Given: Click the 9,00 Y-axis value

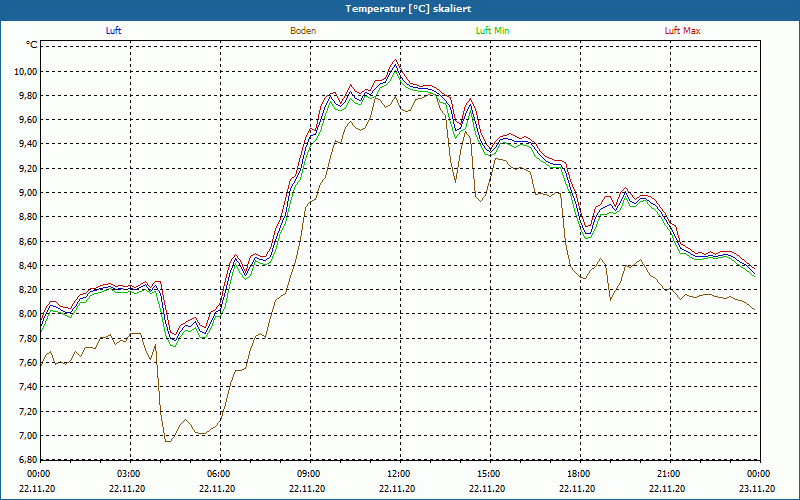Looking at the screenshot, I should tap(29, 192).
